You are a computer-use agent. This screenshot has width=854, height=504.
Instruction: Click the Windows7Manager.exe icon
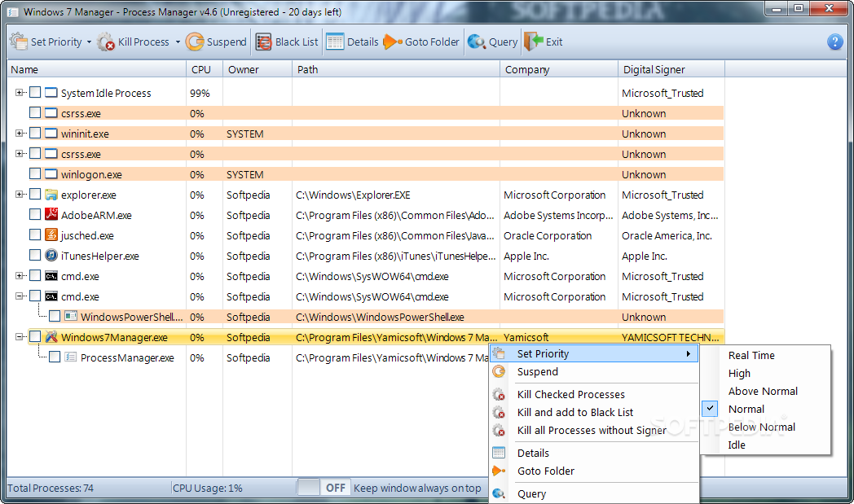[x=51, y=337]
